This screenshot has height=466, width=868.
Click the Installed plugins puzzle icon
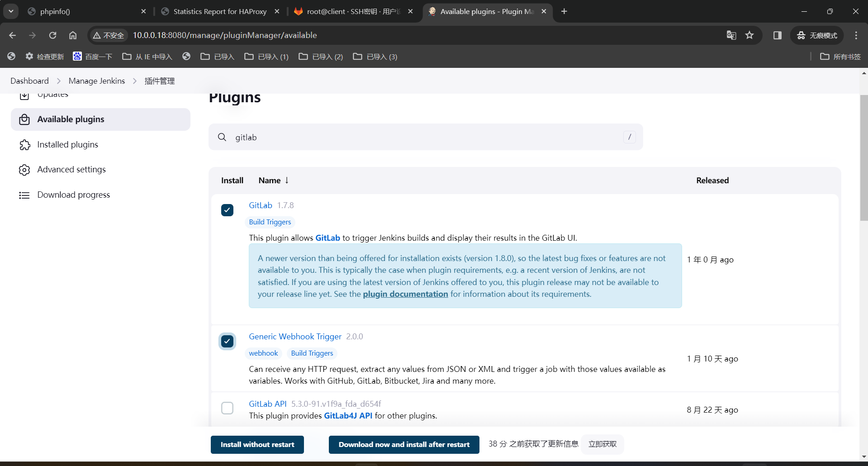(24, 145)
